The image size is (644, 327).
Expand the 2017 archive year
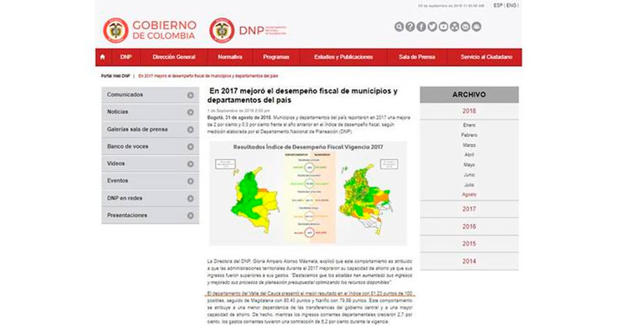pyautogui.click(x=469, y=209)
